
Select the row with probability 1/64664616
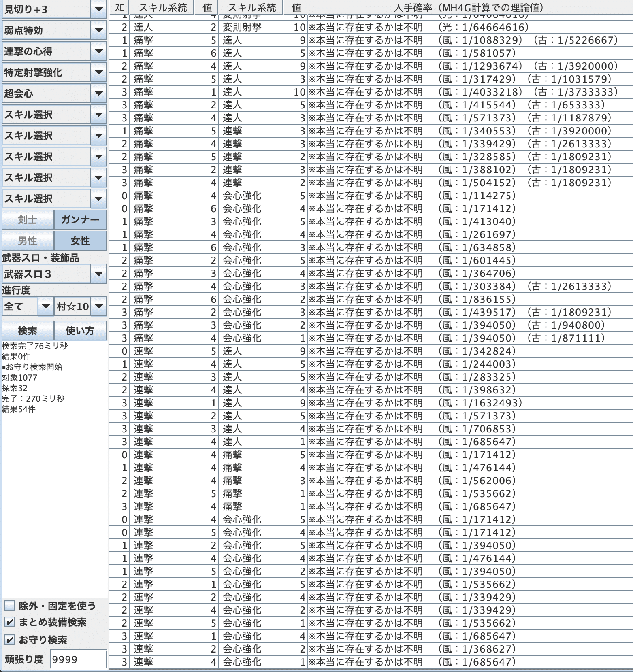[371, 27]
